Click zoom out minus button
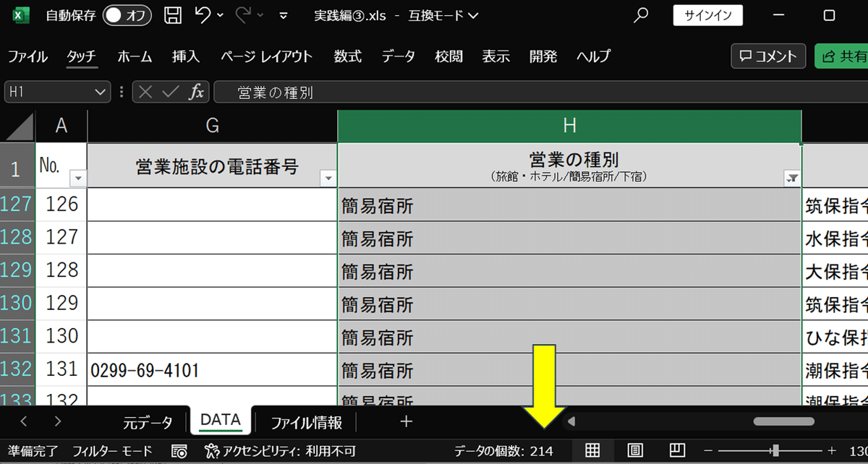868x464 pixels. (x=710, y=451)
